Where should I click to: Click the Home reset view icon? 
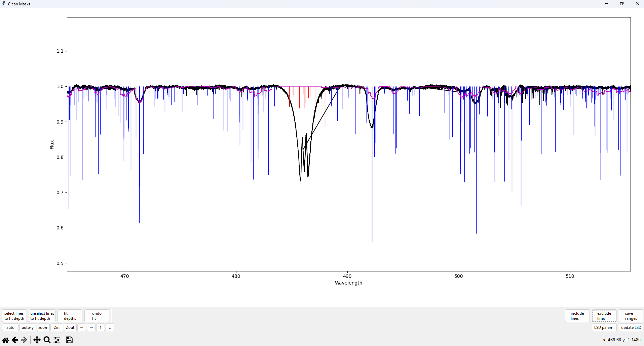pos(5,340)
